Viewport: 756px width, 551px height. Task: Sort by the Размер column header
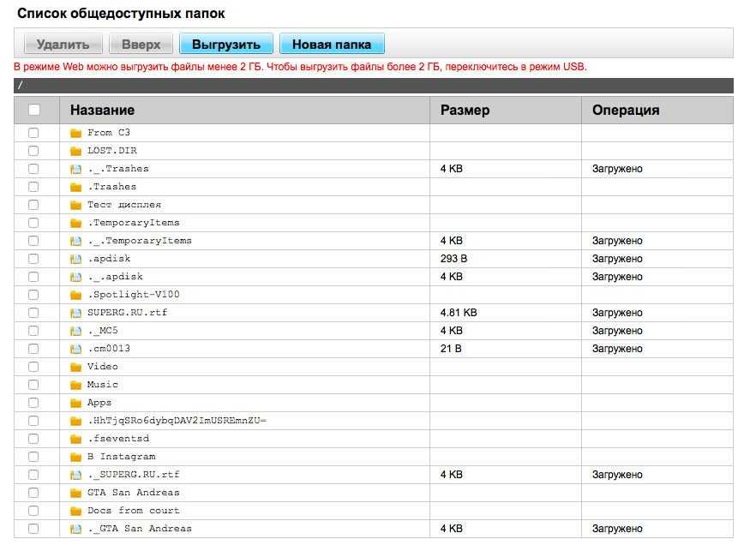465,110
